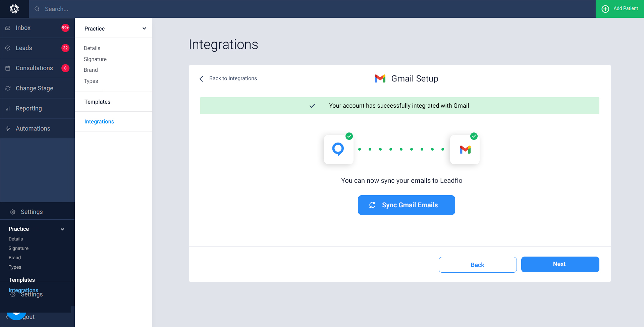Screen dimensions: 644x327
Task: Click the 32 Leads badge
Action: click(x=65, y=48)
